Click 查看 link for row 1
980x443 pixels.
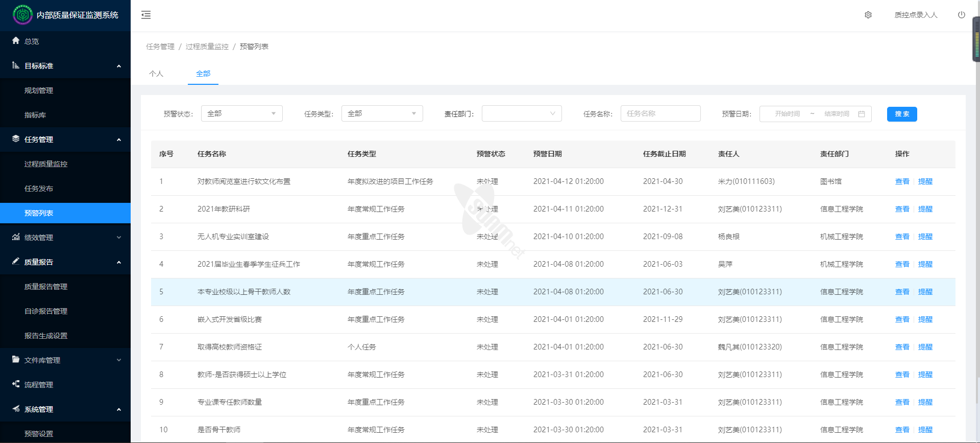(x=902, y=181)
